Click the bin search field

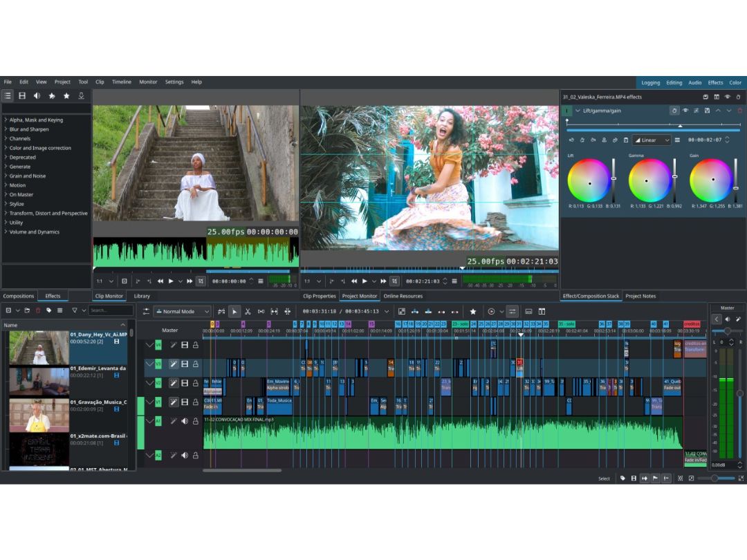pyautogui.click(x=111, y=310)
